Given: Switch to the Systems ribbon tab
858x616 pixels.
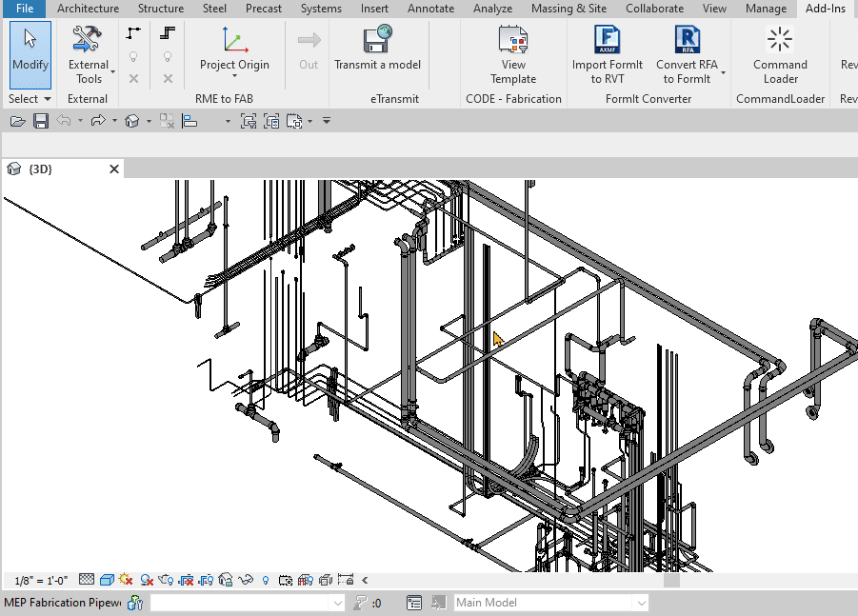Looking at the screenshot, I should [x=321, y=9].
